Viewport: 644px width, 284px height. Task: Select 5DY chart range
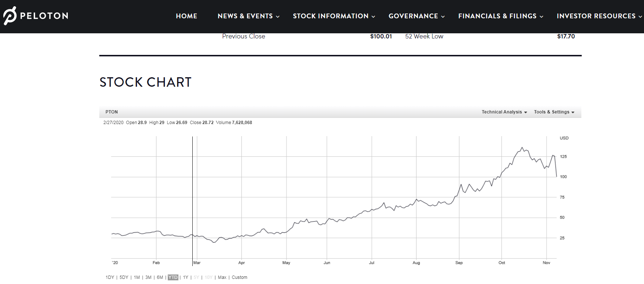pyautogui.click(x=124, y=277)
